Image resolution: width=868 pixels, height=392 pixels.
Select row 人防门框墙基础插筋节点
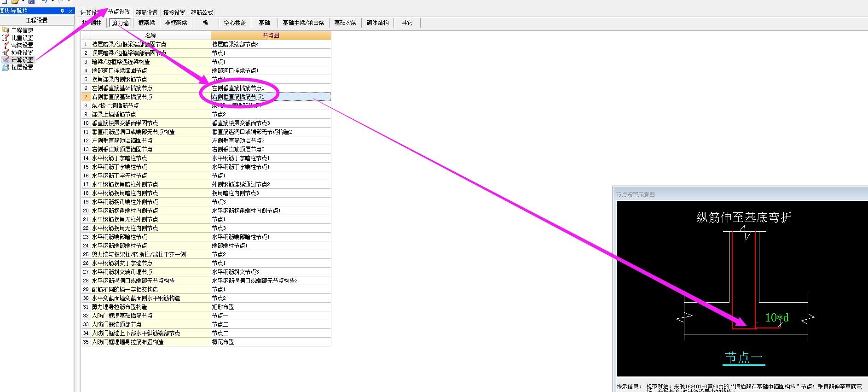[x=150, y=316]
